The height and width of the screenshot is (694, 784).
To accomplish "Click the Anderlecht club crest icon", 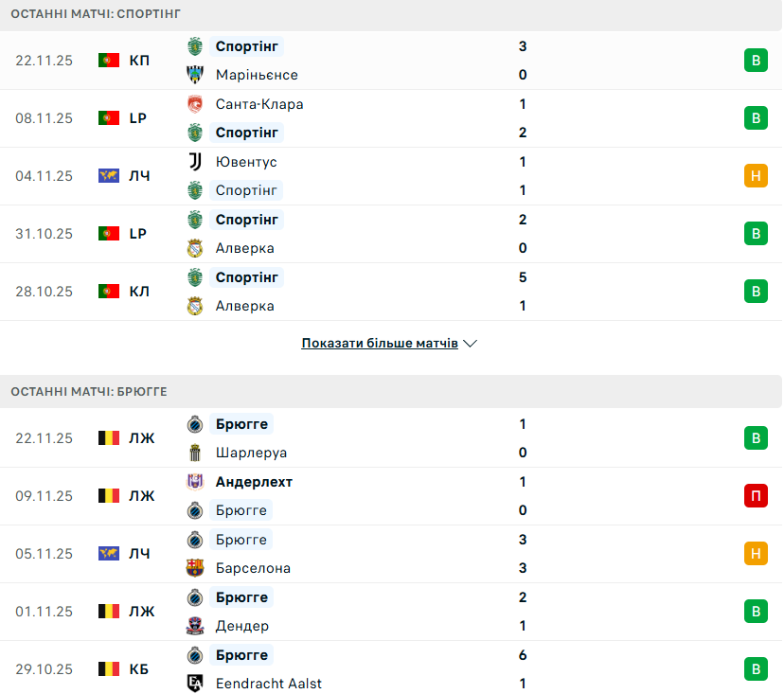I will pos(195,482).
